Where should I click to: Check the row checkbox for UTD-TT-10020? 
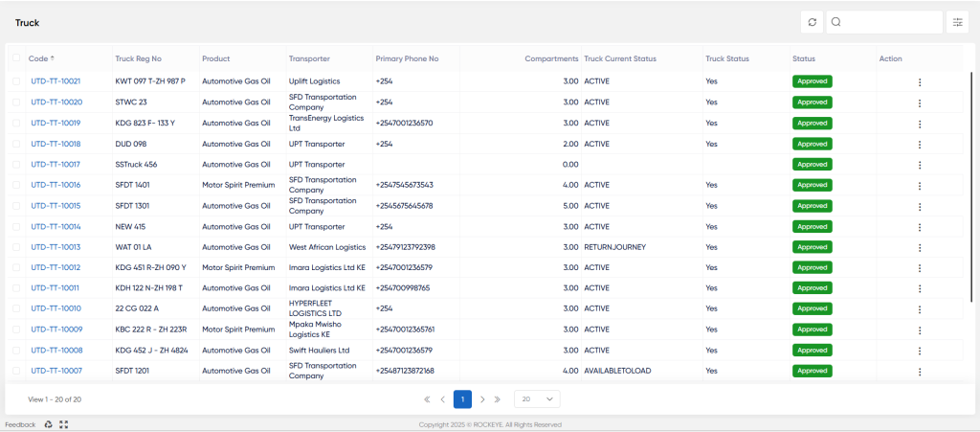point(16,102)
